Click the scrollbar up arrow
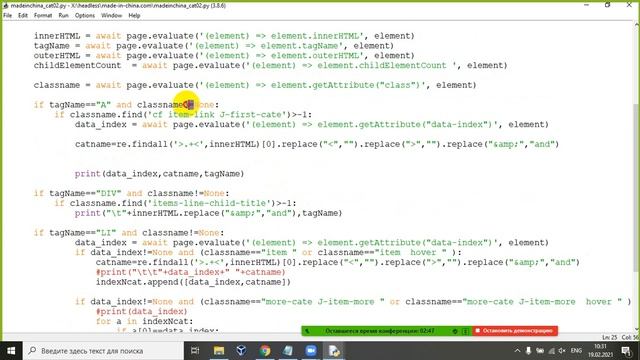Screen dimensions: 640x360 coord(637,24)
